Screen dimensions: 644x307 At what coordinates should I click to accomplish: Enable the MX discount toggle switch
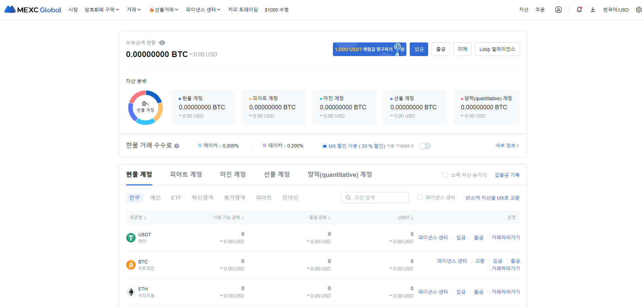(x=425, y=146)
